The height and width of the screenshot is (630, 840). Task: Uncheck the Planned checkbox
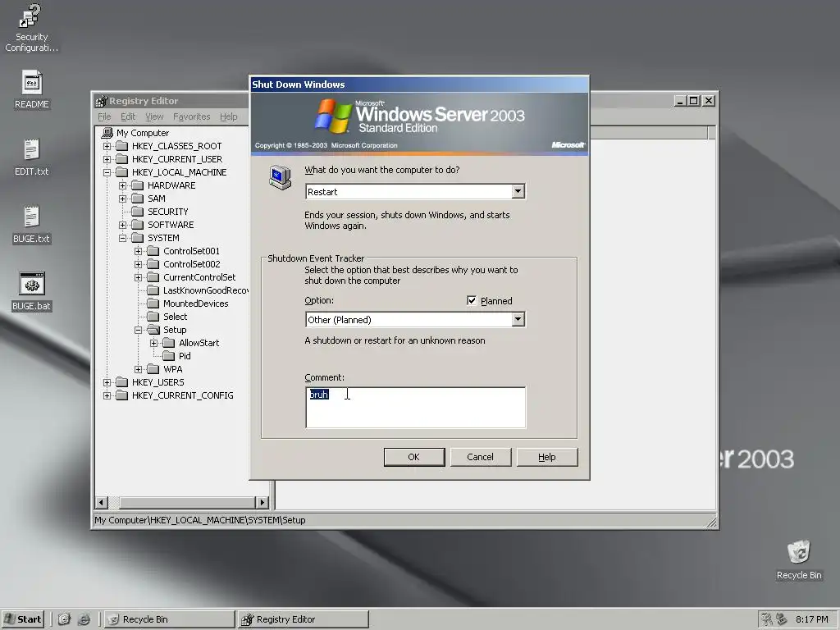tap(472, 300)
